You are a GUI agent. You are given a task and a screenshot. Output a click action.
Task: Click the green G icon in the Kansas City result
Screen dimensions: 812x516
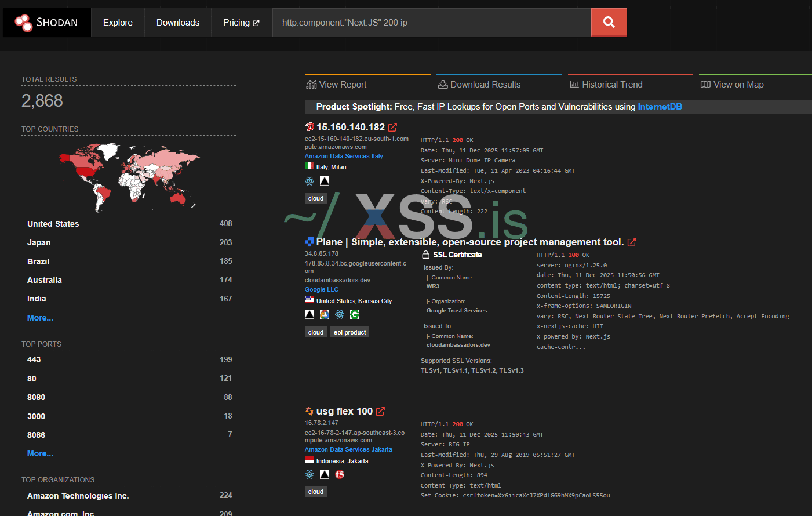tap(355, 314)
